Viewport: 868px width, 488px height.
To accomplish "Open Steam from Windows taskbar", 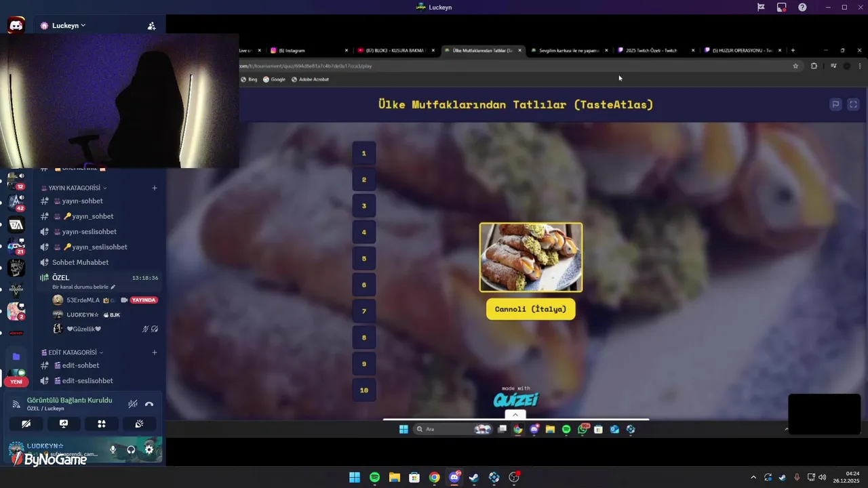I will [x=474, y=477].
